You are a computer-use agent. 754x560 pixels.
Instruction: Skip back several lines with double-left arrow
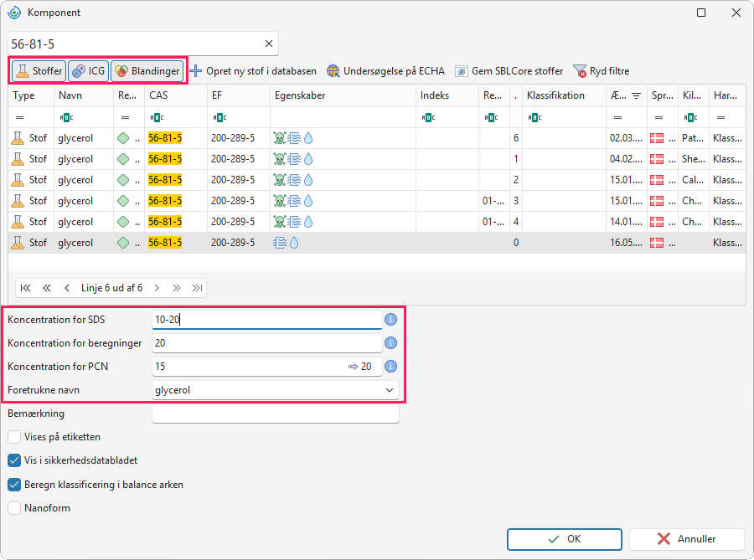pos(47,288)
